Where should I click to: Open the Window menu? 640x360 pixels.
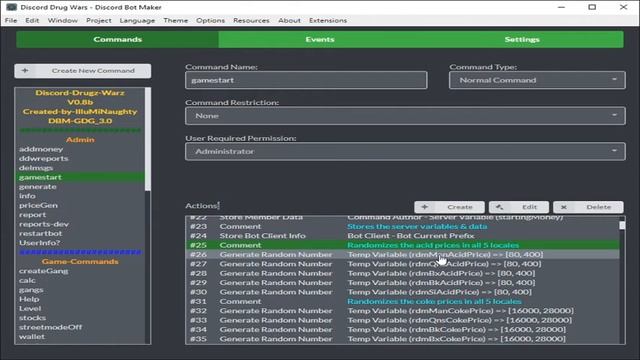pyautogui.click(x=62, y=20)
